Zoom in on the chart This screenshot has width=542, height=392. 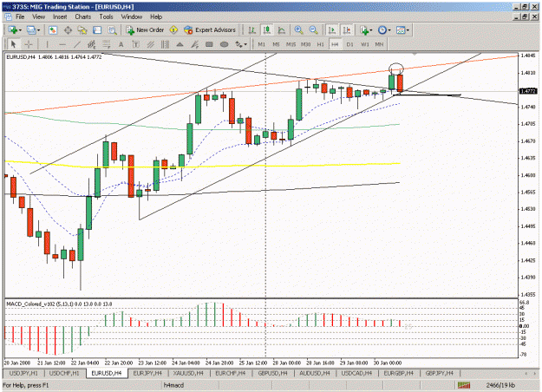coord(298,30)
